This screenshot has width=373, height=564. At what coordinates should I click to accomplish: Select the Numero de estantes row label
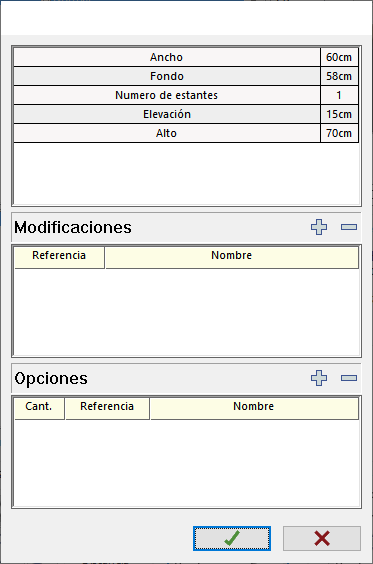pos(167,95)
